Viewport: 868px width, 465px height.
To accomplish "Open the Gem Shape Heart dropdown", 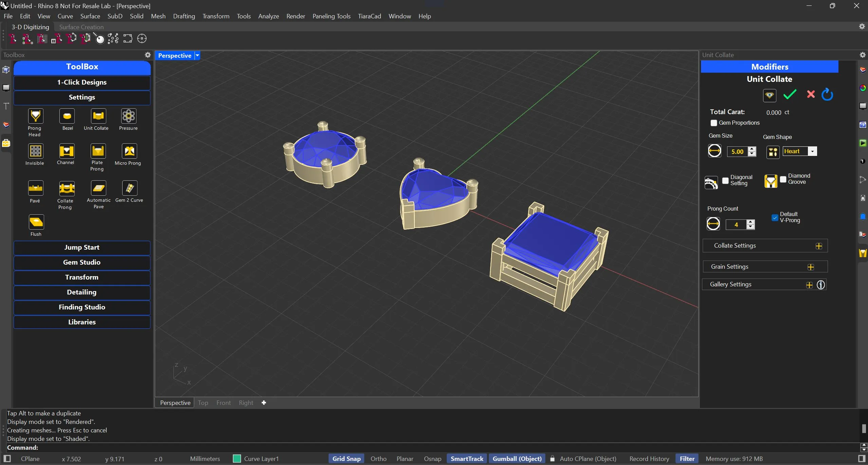I will 812,151.
